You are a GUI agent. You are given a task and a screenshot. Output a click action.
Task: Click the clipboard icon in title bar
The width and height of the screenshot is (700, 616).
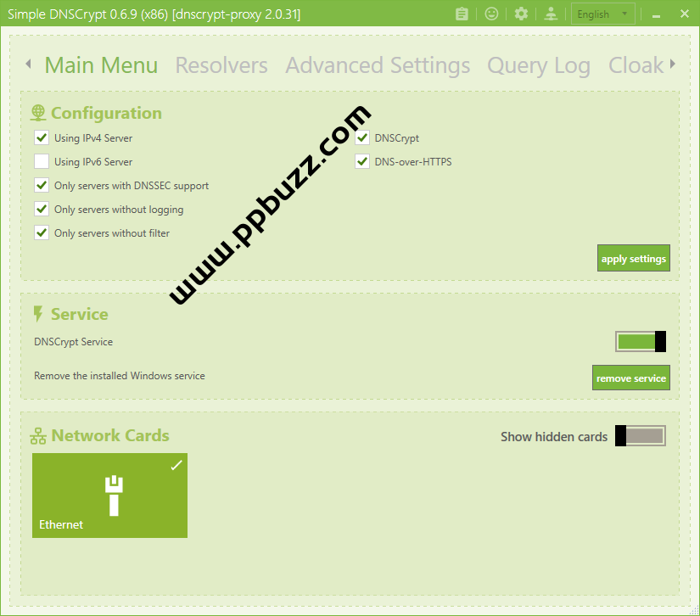point(462,14)
